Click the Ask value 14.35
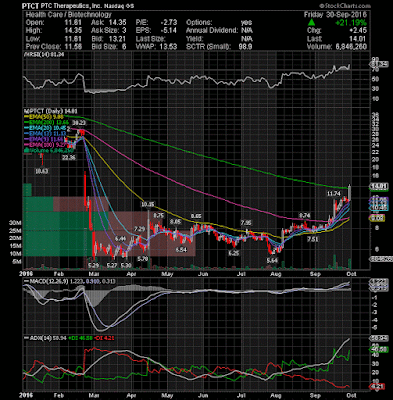Image resolution: width=393 pixels, height=400 pixels. (x=119, y=22)
